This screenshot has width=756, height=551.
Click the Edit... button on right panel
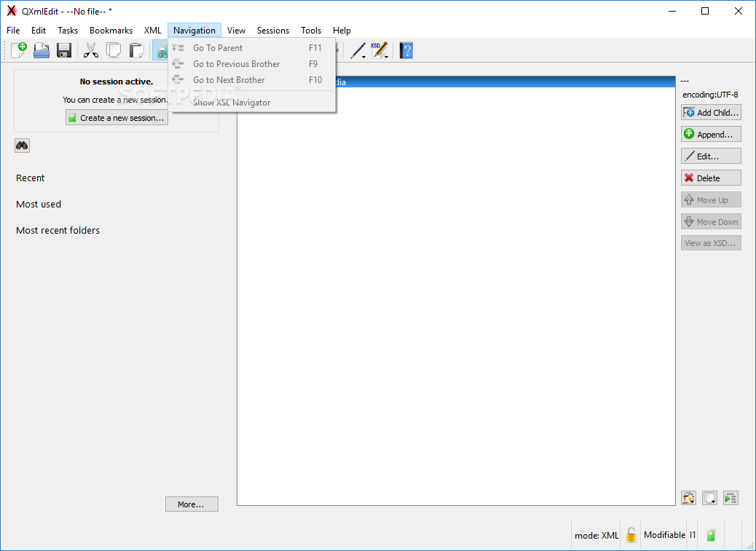coord(711,156)
